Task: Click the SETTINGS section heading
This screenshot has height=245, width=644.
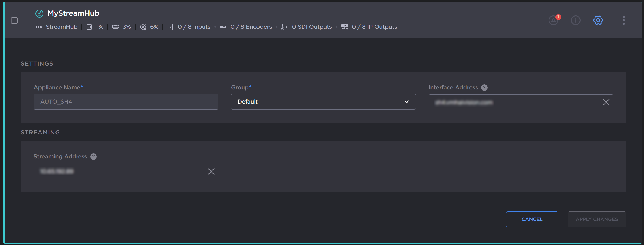Action: pyautogui.click(x=37, y=64)
